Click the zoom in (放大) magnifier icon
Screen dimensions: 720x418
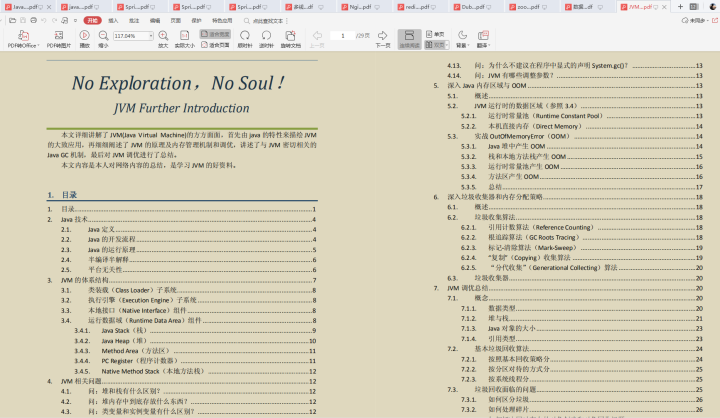click(163, 36)
